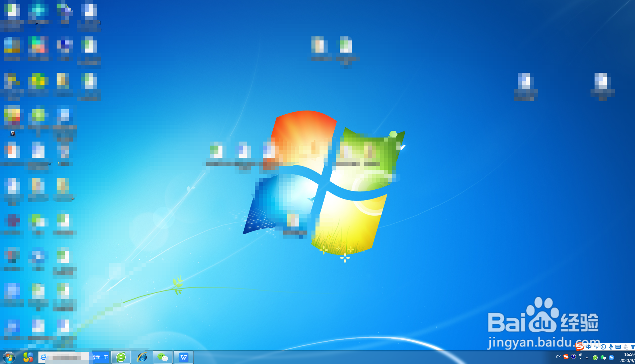Toggle punctuation mode on Sogou bar
Image resolution: width=635 pixels, height=364 pixels.
[596, 347]
